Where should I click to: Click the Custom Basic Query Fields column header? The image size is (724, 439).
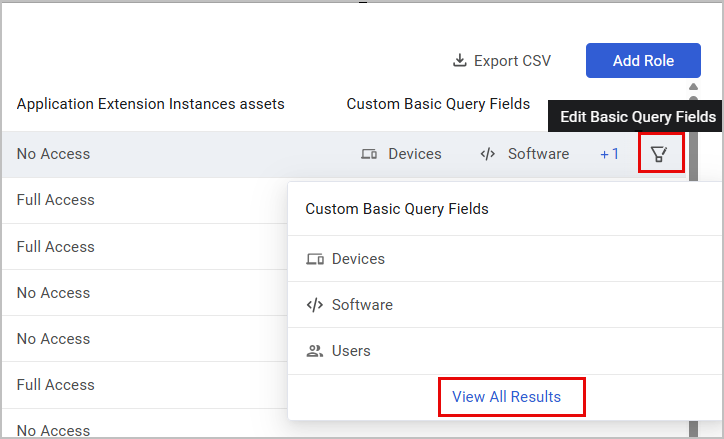[x=438, y=104]
